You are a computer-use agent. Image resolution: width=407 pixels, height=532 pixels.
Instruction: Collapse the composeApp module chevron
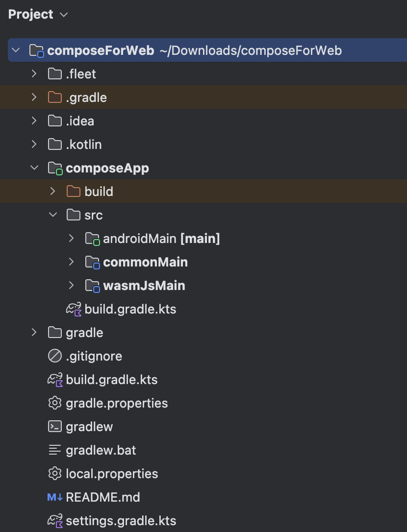click(x=34, y=168)
